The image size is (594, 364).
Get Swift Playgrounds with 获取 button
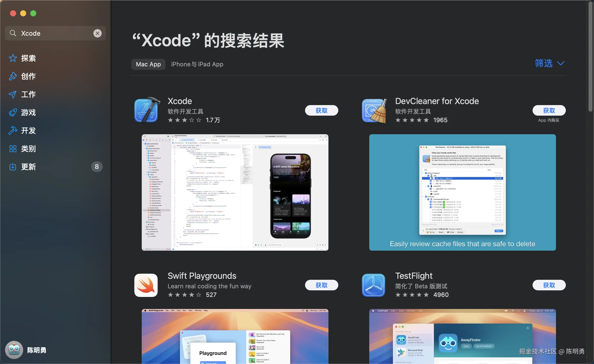(321, 285)
